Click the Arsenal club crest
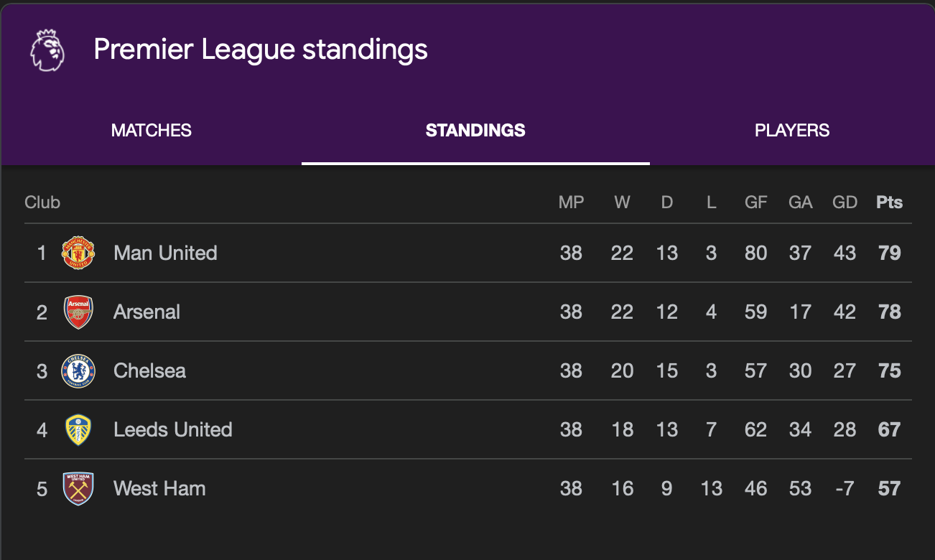Viewport: 935px width, 560px height. tap(78, 312)
